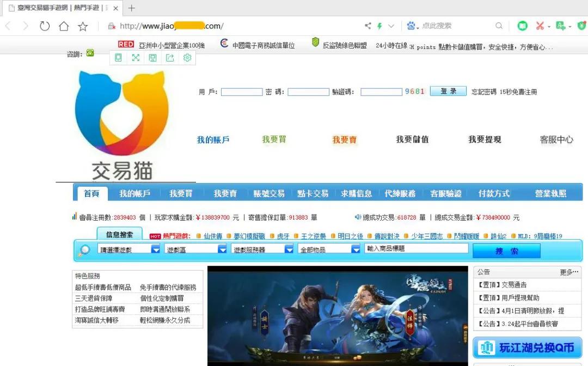The width and height of the screenshot is (588, 366).
Task: Open the screenshot tool in the browser toolbar
Action: 539,26
